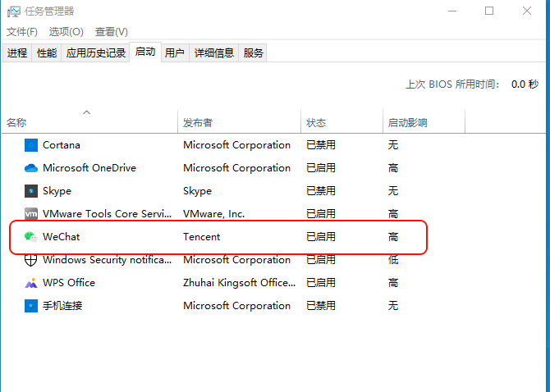Click OneDrive's 已启用 status
This screenshot has width=550, height=392.
[x=321, y=168]
